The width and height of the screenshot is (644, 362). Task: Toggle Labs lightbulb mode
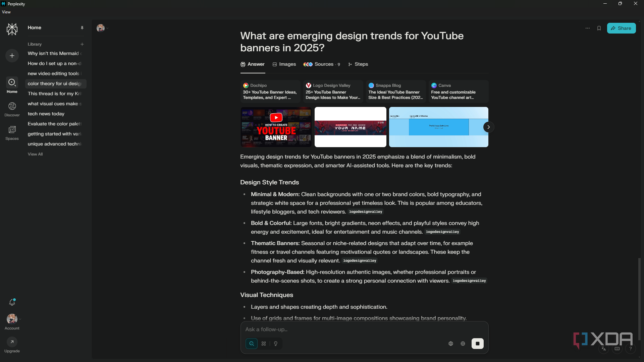click(x=276, y=344)
